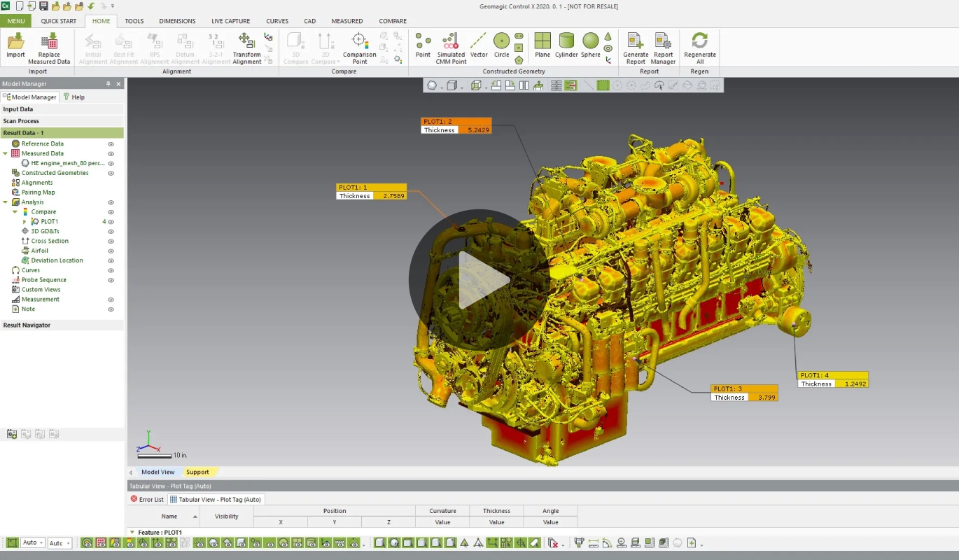Expand the PLOT1 tree node
The image size is (959, 560).
24,222
